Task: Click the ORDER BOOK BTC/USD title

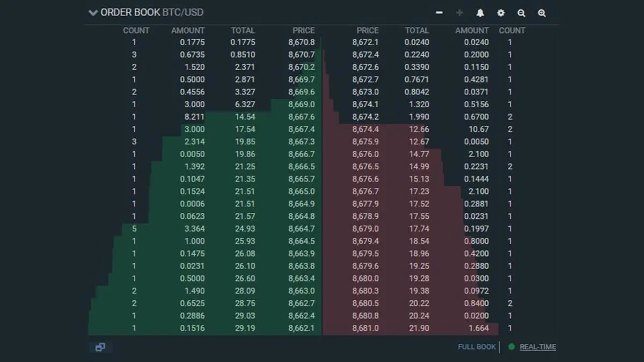Action: [x=152, y=12]
